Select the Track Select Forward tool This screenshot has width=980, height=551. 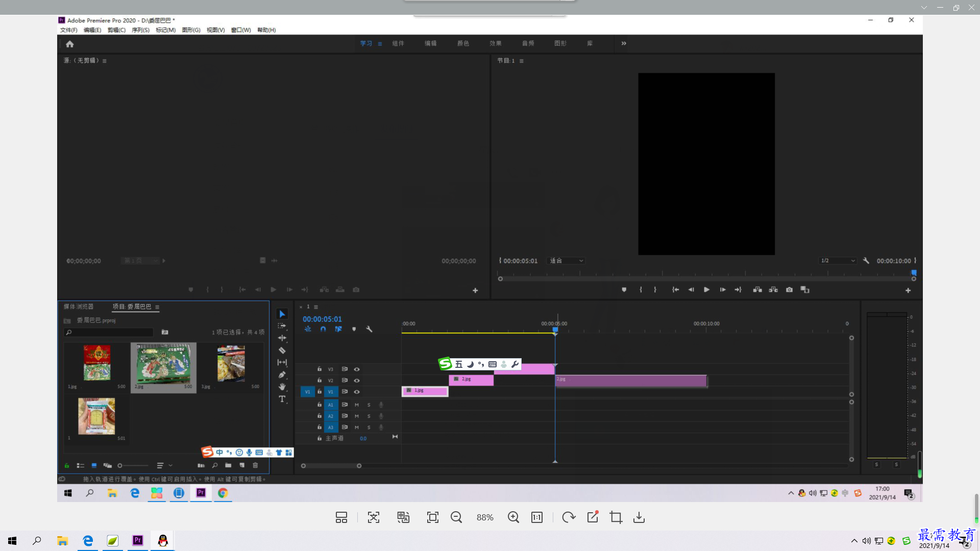click(282, 325)
